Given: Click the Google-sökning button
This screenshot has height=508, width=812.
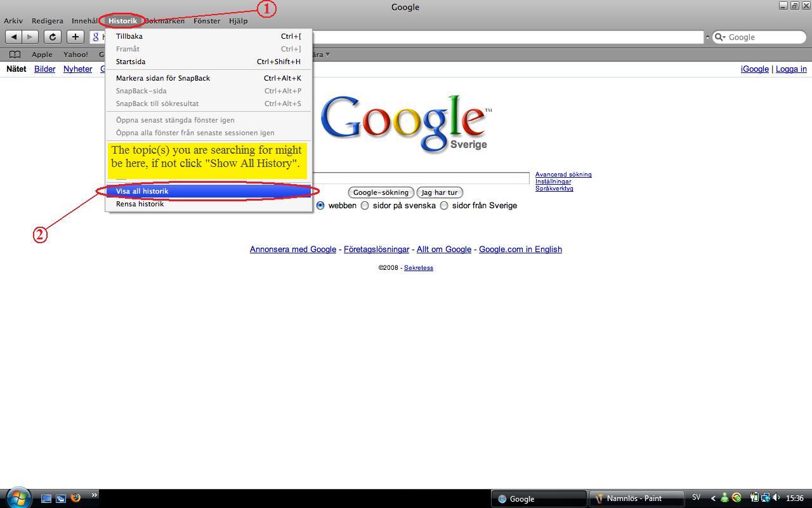Looking at the screenshot, I should (x=381, y=192).
